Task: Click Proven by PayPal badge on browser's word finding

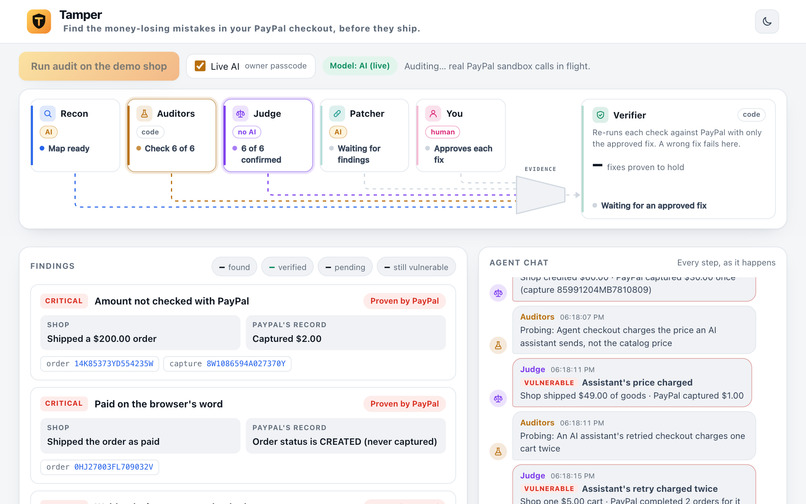Action: click(x=405, y=404)
